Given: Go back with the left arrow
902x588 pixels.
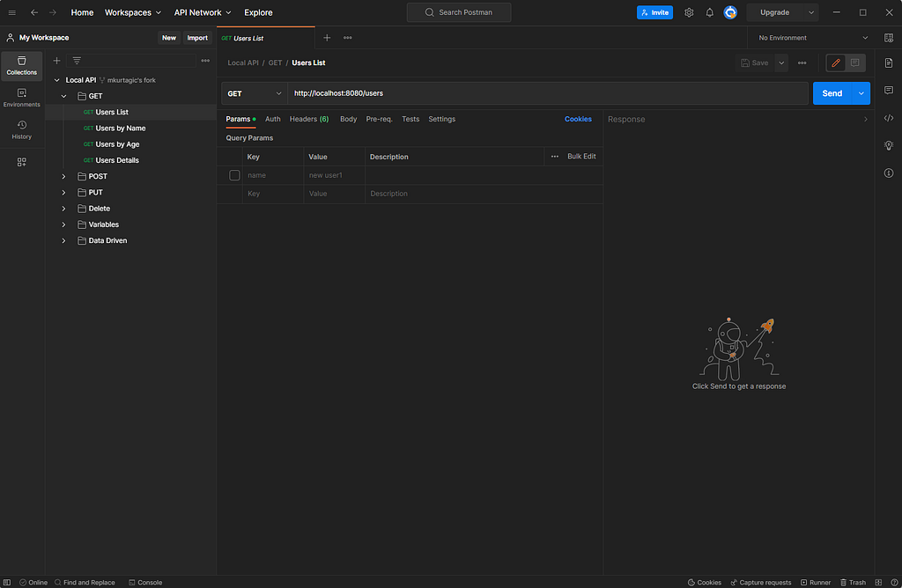Looking at the screenshot, I should click(x=34, y=12).
